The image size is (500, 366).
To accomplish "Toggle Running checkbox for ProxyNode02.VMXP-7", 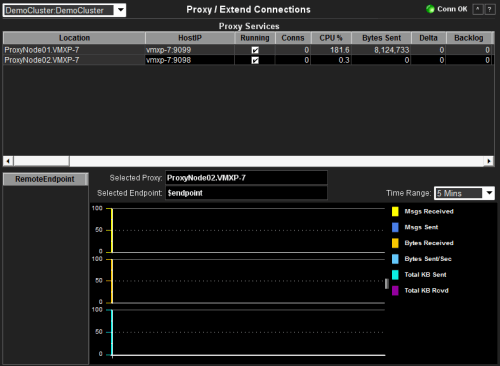I will click(x=255, y=60).
